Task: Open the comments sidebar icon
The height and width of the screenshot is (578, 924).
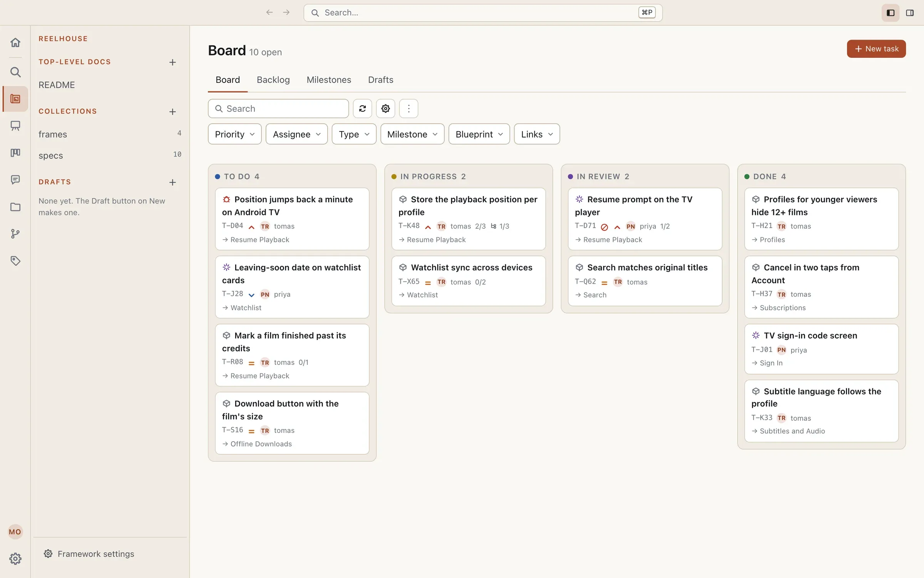Action: tap(15, 180)
